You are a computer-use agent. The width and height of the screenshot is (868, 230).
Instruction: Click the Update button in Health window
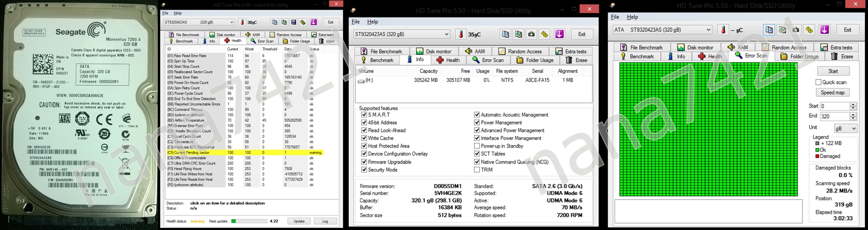pyautogui.click(x=299, y=221)
